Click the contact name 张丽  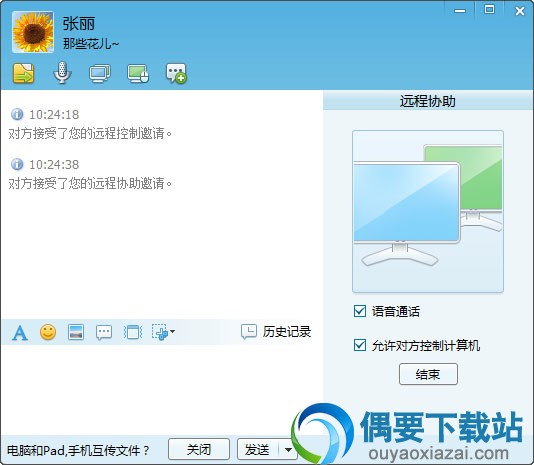coord(79,24)
